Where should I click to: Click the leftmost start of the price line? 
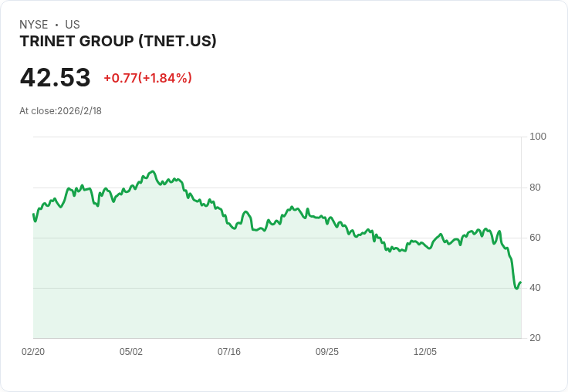[x=33, y=215]
